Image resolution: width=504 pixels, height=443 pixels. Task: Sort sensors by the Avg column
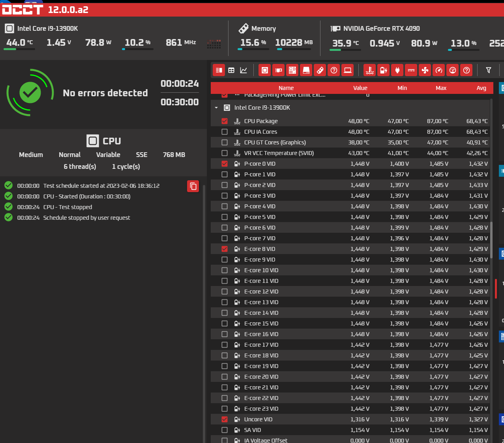click(x=481, y=88)
